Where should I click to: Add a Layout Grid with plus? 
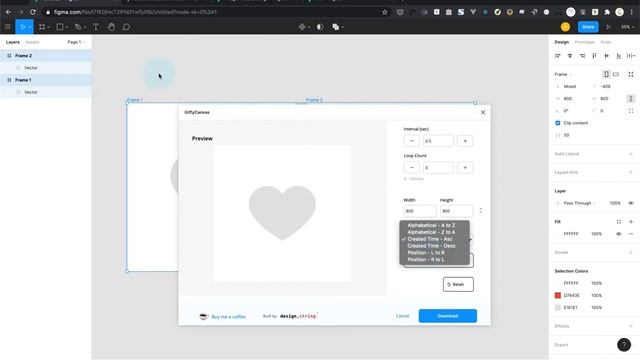[x=631, y=172]
